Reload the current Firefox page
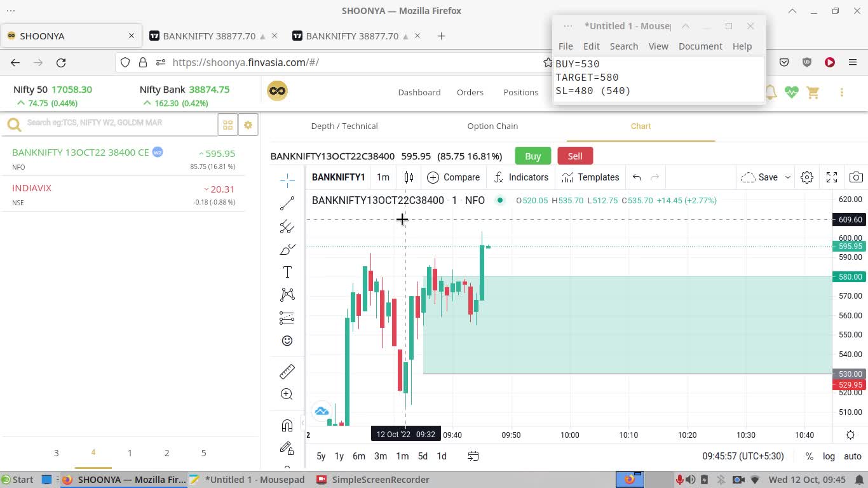The height and width of the screenshot is (488, 868). pos(61,62)
